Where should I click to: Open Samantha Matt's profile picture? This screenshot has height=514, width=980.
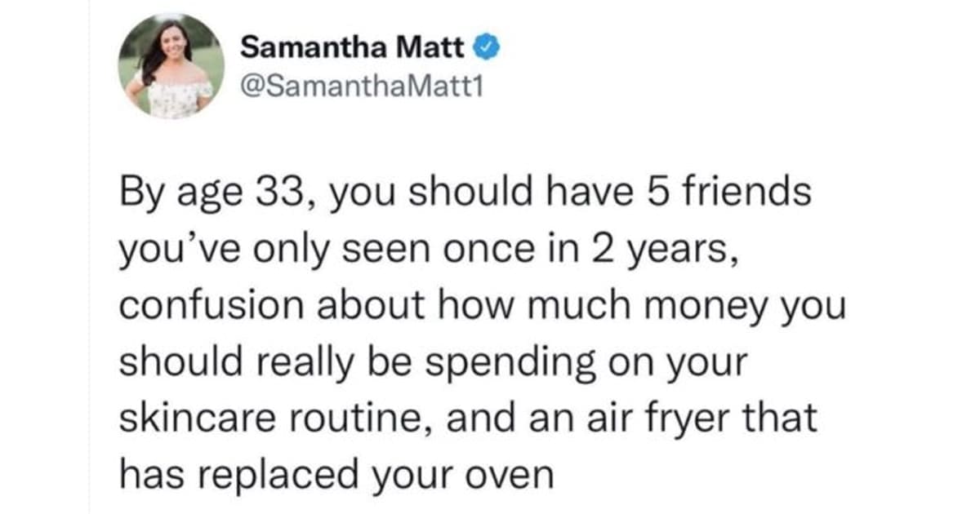pyautogui.click(x=171, y=66)
